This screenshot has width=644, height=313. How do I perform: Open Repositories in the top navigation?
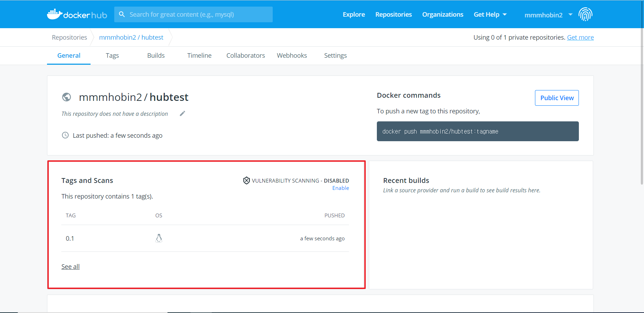pos(394,14)
